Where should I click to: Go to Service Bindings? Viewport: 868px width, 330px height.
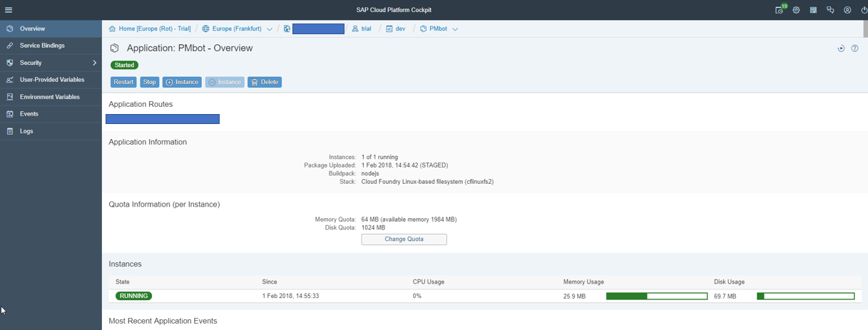51,46
